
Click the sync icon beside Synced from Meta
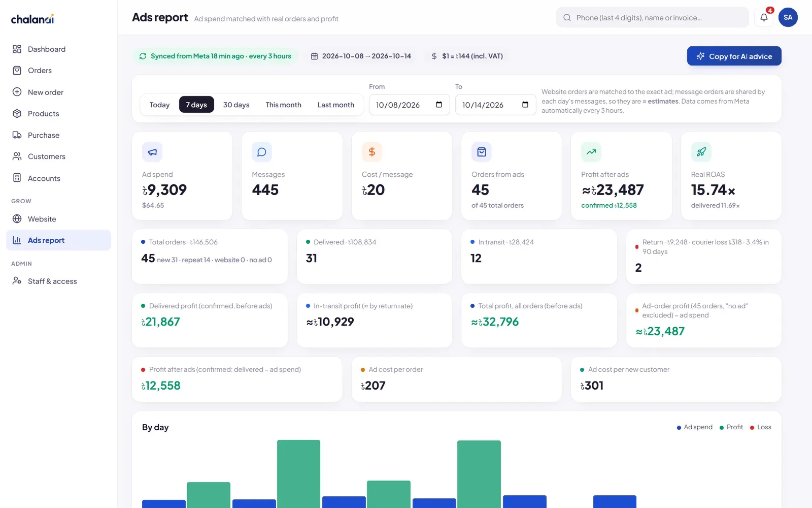point(143,56)
